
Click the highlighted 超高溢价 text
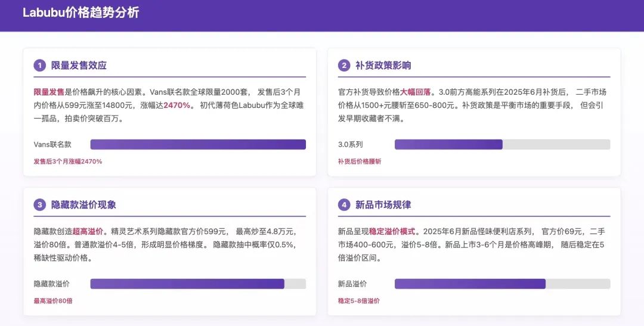coord(88,232)
